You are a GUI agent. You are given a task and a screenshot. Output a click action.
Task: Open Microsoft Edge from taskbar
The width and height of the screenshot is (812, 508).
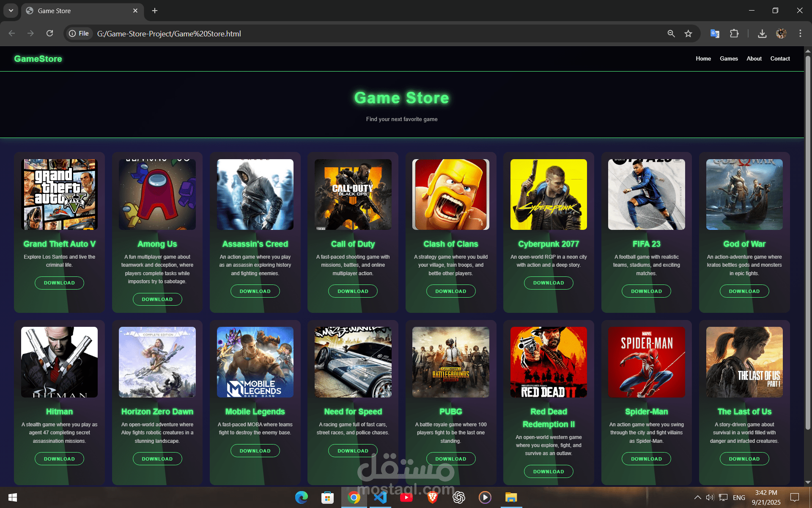[x=302, y=497]
